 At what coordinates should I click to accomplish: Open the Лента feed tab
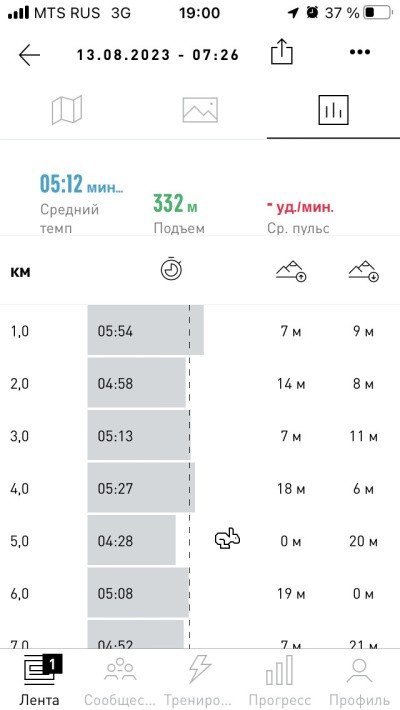(39, 681)
